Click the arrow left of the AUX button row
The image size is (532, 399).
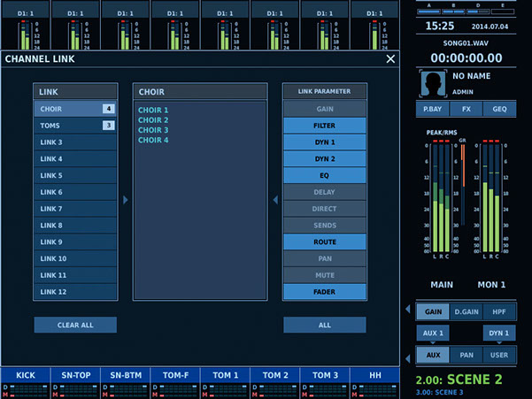[408, 355]
